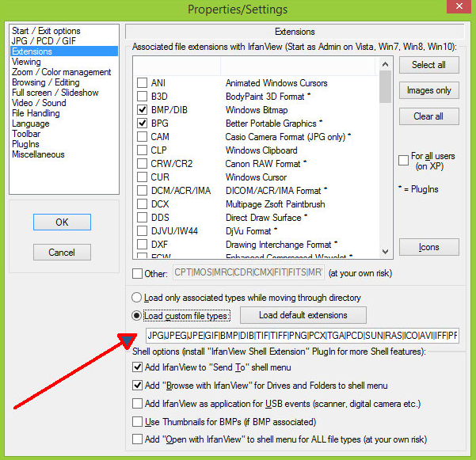
Task: Open JPG / PCD / GIF settings
Action: point(44,41)
